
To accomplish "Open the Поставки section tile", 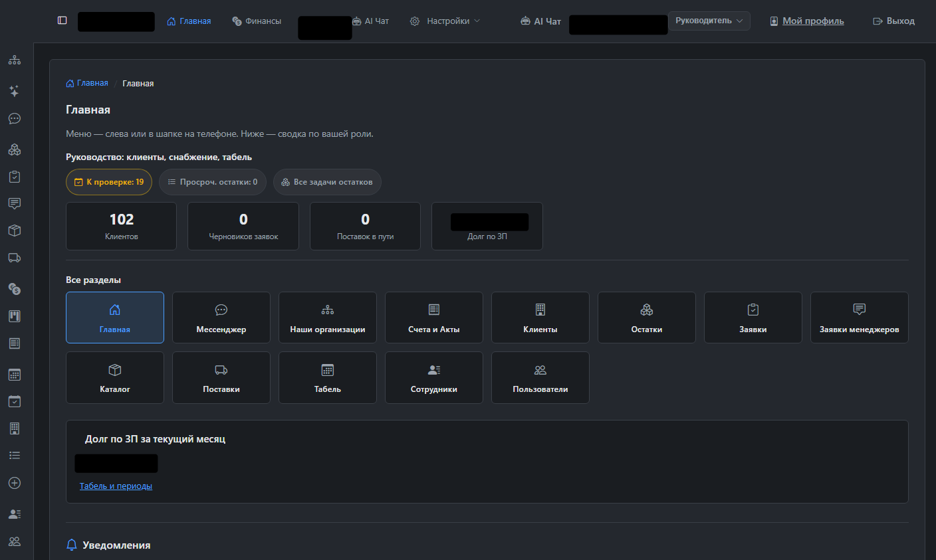I will click(221, 377).
